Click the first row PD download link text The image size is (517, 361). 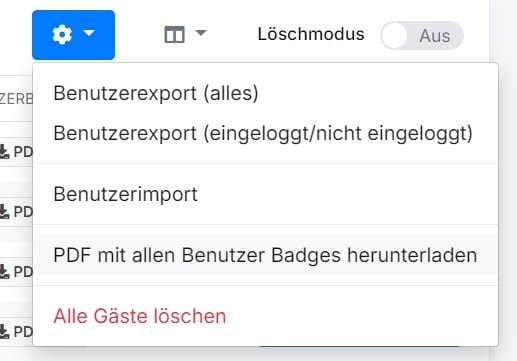23,152
